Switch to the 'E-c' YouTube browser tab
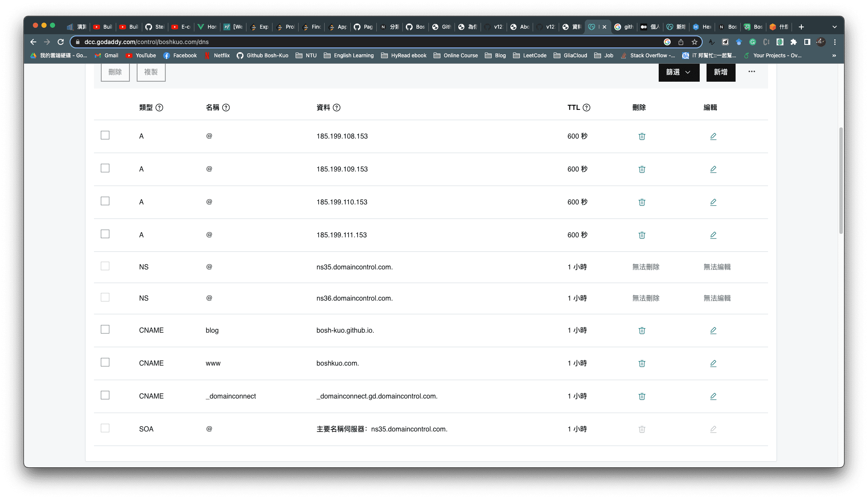Viewport: 868px width, 499px height. point(181,27)
